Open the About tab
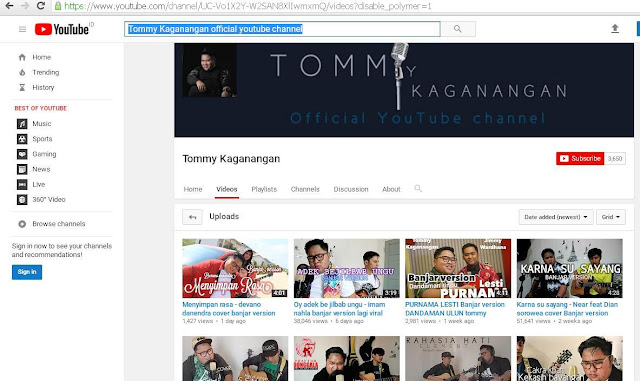This screenshot has width=640, height=381. [391, 189]
